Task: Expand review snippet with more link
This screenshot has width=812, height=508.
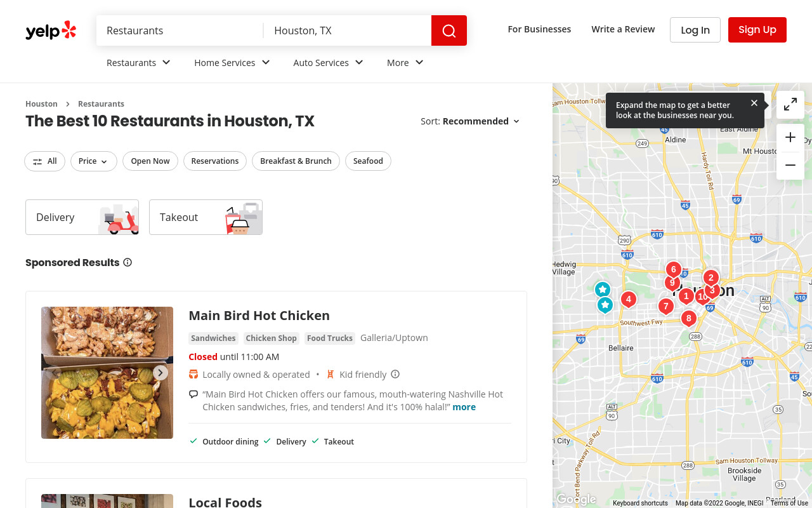Action: [x=464, y=407]
